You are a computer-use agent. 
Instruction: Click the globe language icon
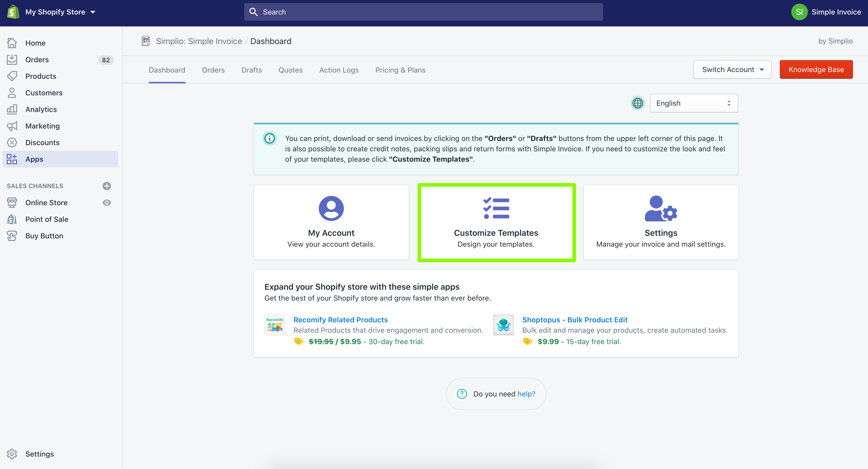637,103
